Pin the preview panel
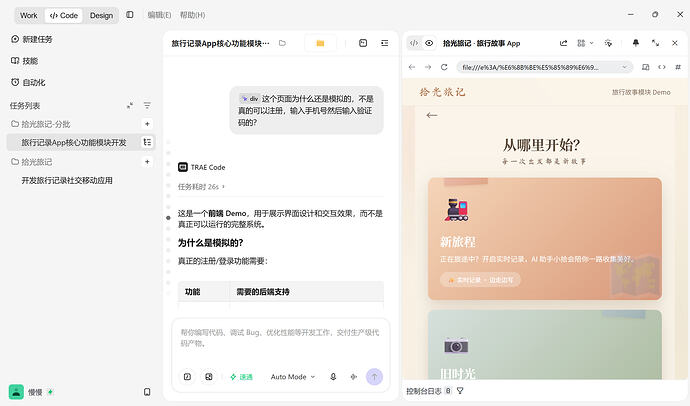This screenshot has height=406, width=690. coord(635,43)
